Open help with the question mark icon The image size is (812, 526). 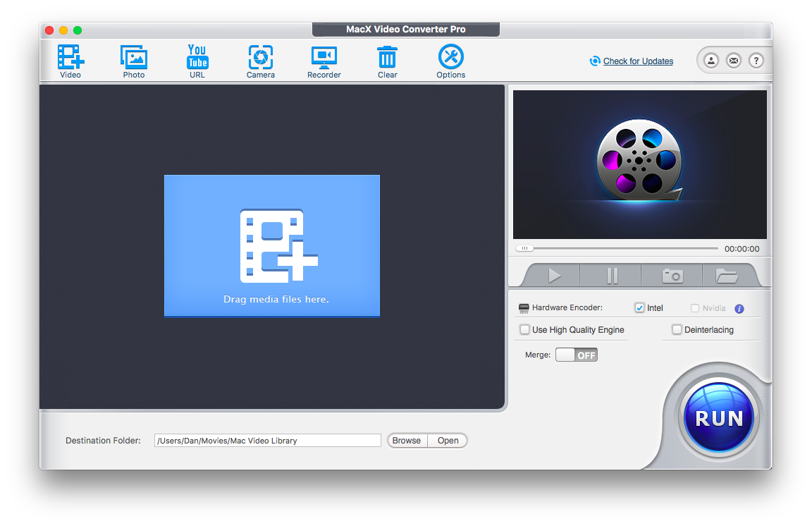[x=756, y=61]
